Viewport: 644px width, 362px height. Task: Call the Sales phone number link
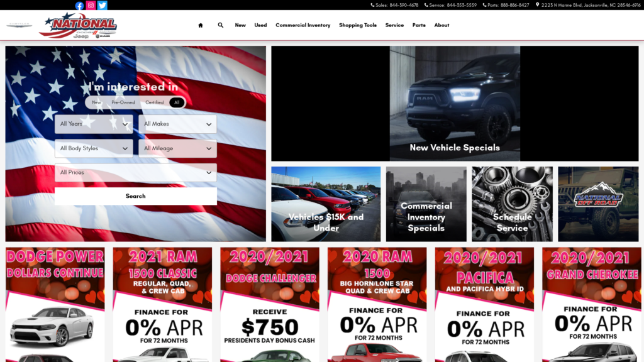click(x=395, y=5)
